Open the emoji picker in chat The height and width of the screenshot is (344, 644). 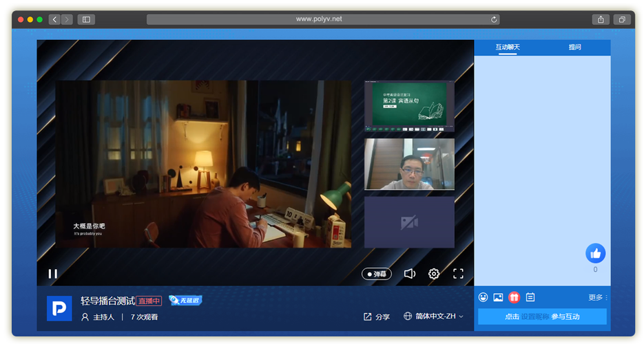[483, 297]
